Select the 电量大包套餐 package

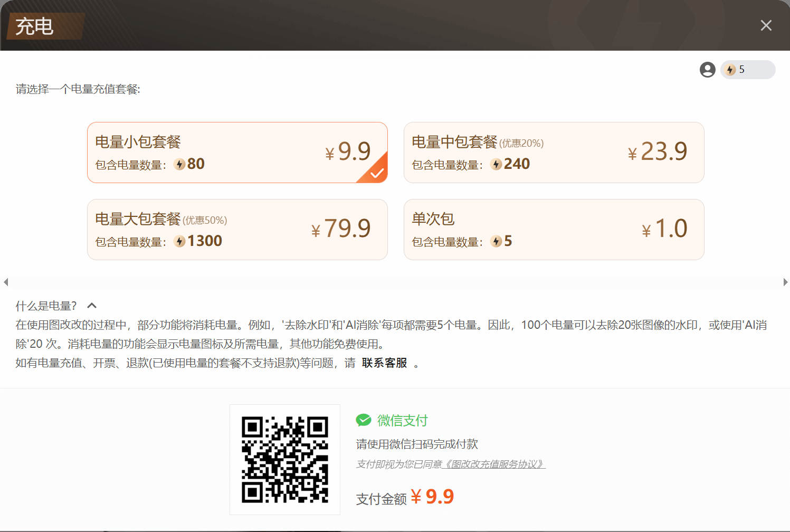point(237,229)
